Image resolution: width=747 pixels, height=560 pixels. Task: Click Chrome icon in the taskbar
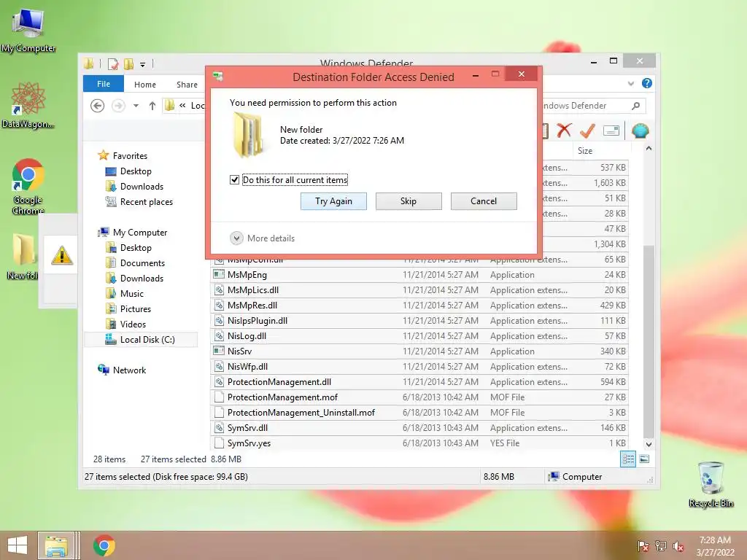coord(104,545)
